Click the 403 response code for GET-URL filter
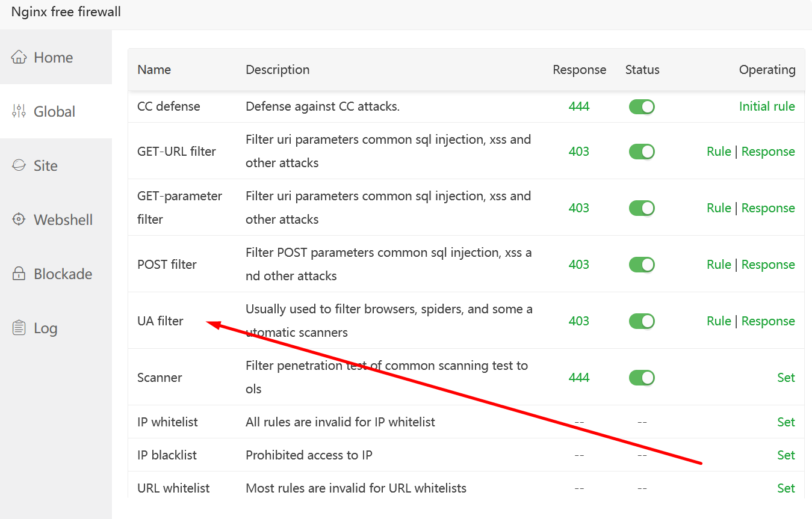 tap(579, 152)
